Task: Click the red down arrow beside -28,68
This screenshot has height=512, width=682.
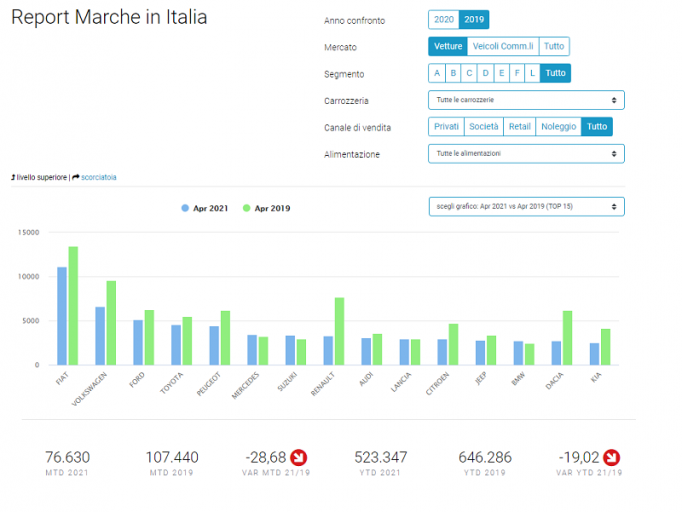Action: [x=299, y=457]
